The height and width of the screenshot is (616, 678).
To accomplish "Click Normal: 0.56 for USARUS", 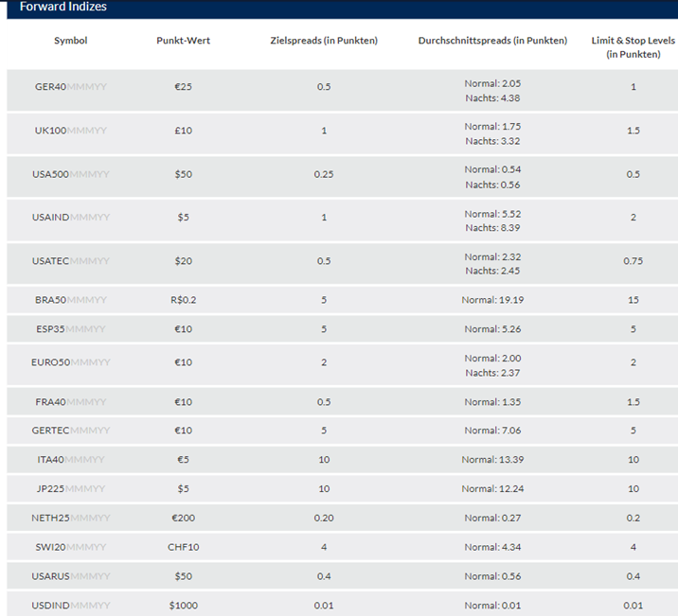I will click(492, 576).
